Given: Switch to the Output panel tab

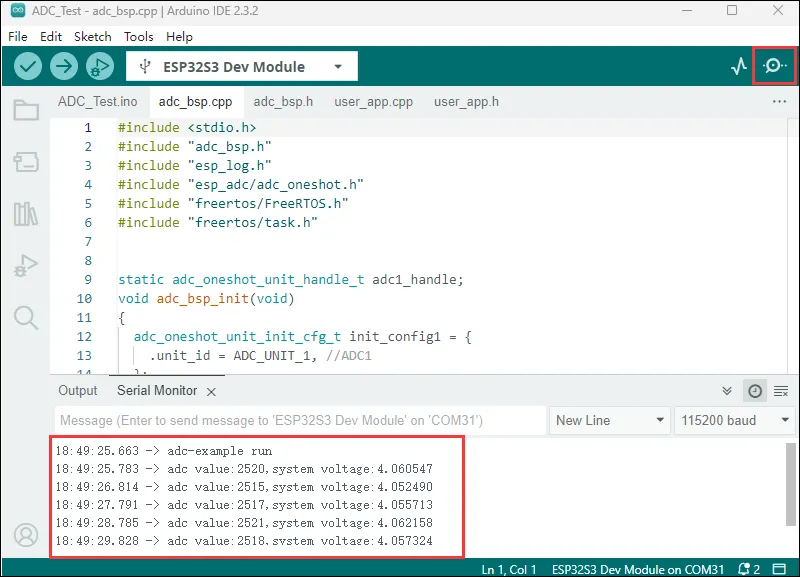Looking at the screenshot, I should [78, 391].
